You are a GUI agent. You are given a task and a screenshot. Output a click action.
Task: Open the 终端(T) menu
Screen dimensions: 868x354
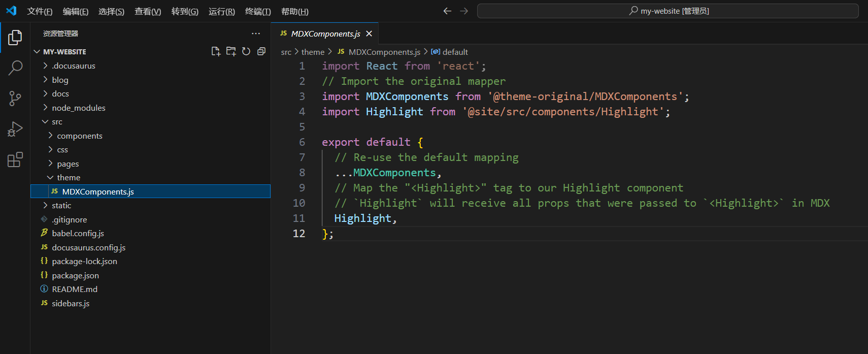coord(258,11)
